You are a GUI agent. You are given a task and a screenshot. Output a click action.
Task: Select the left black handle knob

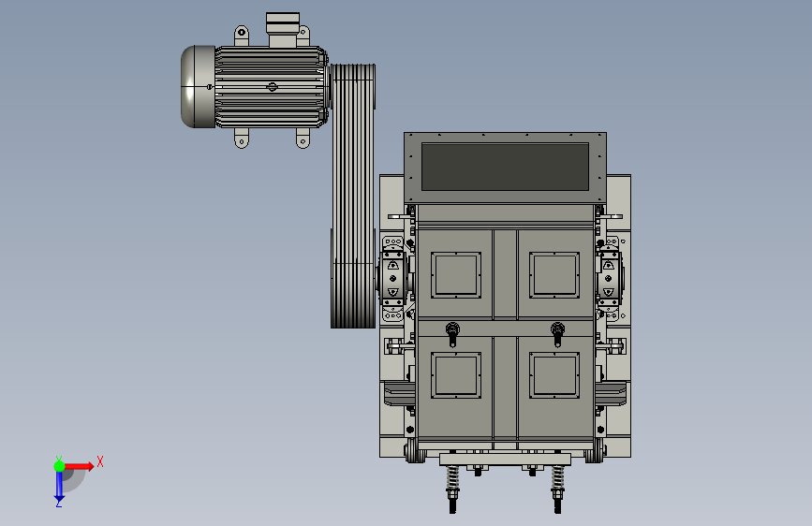click(x=452, y=334)
